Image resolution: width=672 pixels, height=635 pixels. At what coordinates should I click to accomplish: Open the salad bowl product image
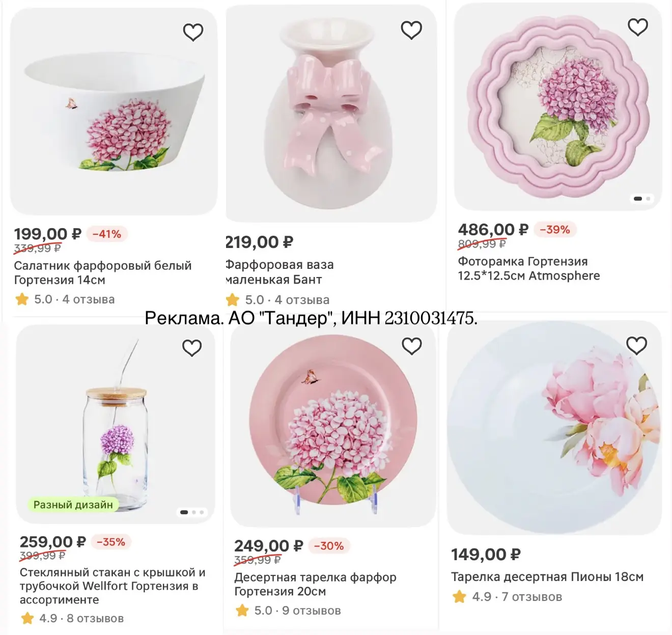[114, 112]
